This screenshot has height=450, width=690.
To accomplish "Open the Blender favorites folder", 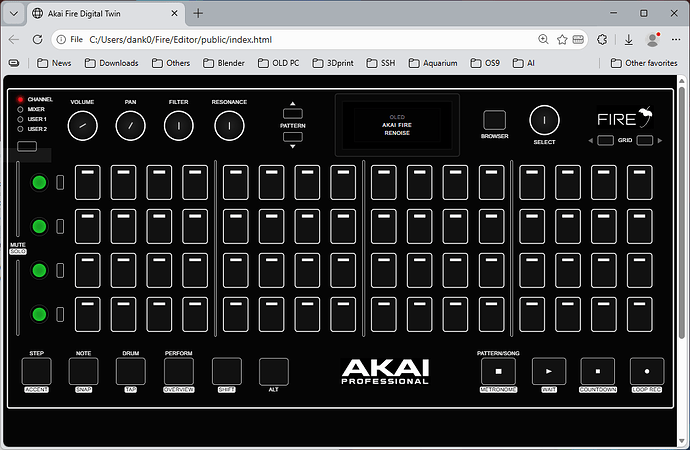I will click(x=224, y=63).
